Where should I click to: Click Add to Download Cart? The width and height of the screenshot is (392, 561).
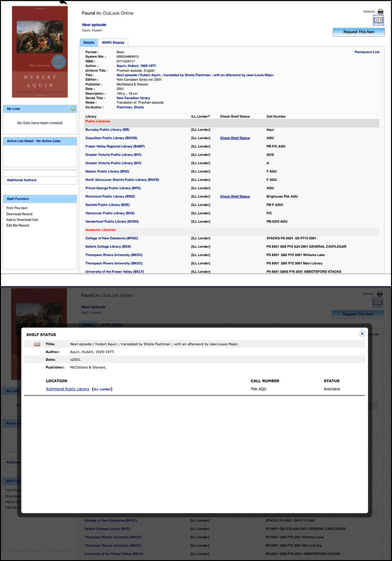(23, 220)
